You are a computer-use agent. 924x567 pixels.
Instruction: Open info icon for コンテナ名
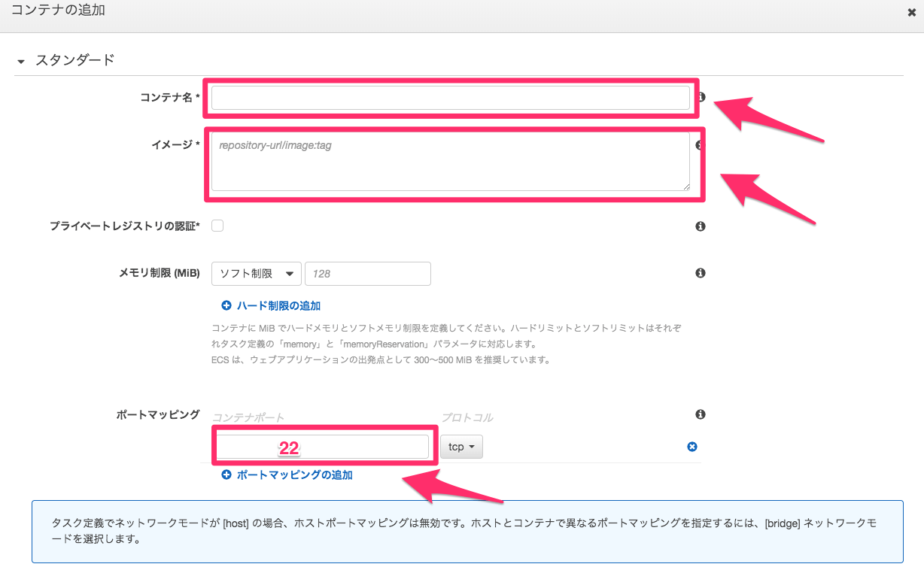point(701,97)
